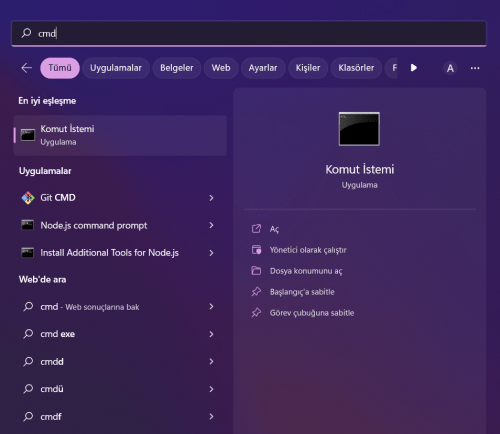Show more filter tabs with play arrow
The image size is (500, 434).
[414, 68]
